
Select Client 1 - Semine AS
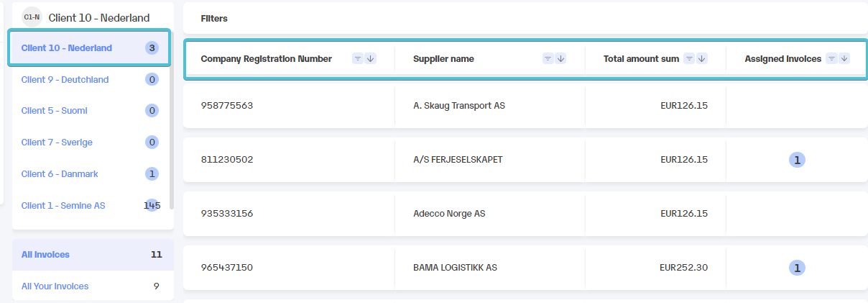click(89, 206)
